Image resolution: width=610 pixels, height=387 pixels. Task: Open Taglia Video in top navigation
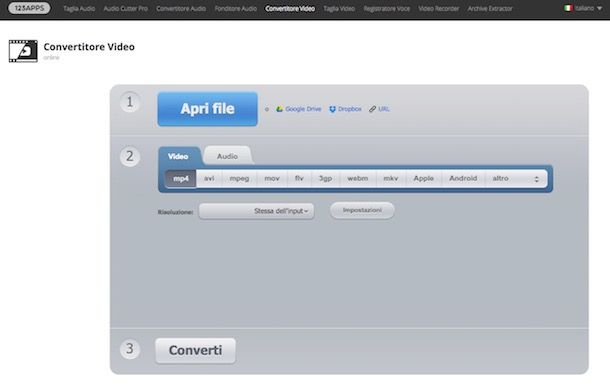(x=339, y=9)
